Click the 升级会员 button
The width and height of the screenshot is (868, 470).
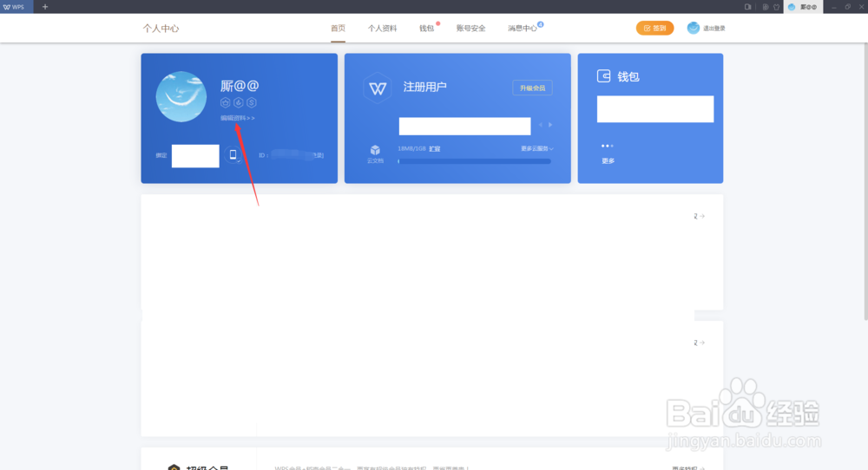(x=532, y=88)
